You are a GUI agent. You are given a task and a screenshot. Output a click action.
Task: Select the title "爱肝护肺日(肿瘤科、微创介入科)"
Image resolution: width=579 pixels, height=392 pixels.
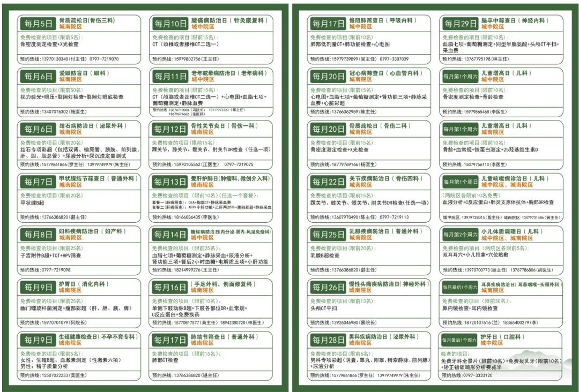[230, 178]
